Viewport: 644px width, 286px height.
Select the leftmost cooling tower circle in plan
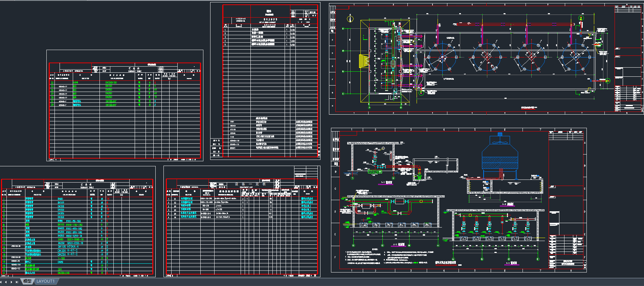coord(442,57)
